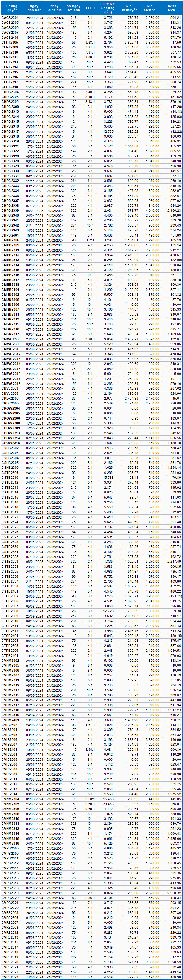Click the Chênh lệch column header
The height and width of the screenshot is (980, 183).
pyautogui.click(x=171, y=8)
